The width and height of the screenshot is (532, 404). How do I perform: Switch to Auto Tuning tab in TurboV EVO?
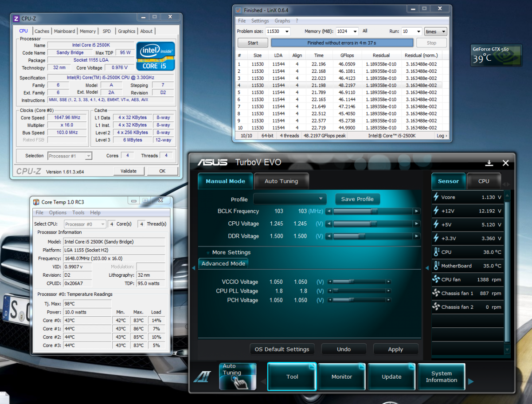point(281,181)
